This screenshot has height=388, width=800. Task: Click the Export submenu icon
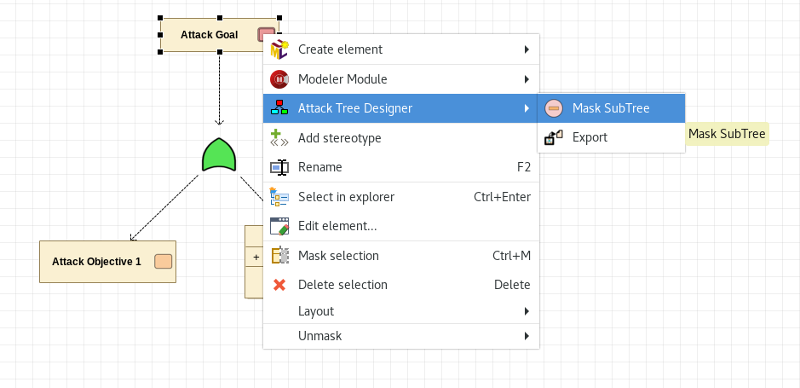pyautogui.click(x=554, y=137)
